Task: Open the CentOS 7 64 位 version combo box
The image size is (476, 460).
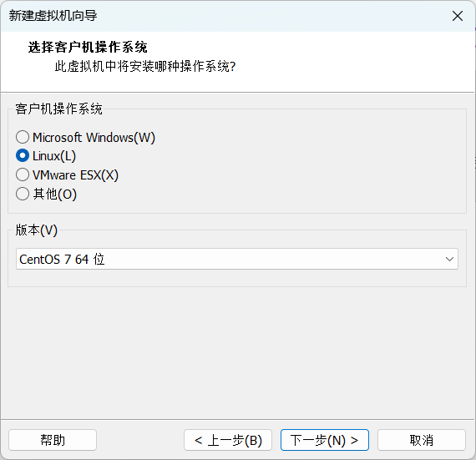Action: tap(237, 259)
